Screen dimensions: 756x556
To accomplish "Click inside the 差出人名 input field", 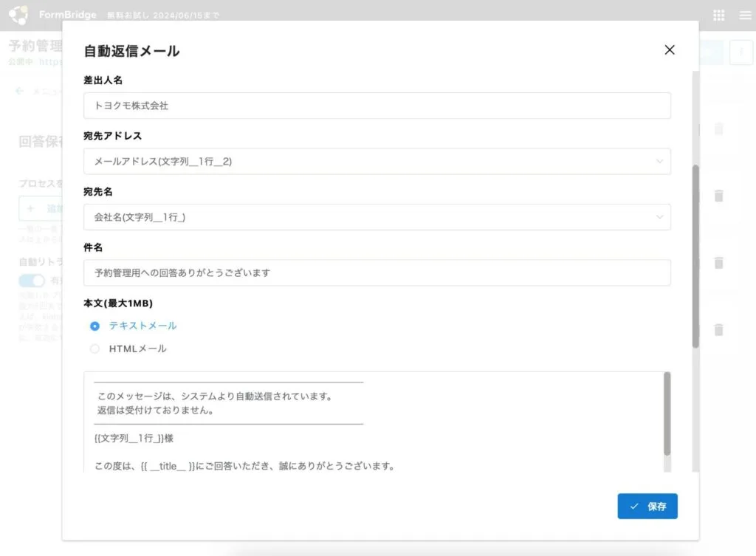I will point(377,106).
